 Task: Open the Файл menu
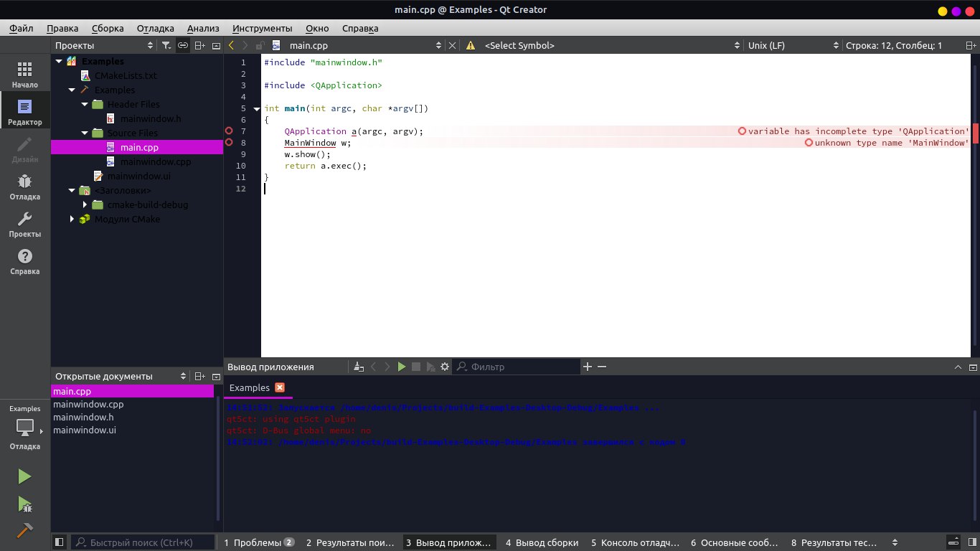[x=22, y=29]
